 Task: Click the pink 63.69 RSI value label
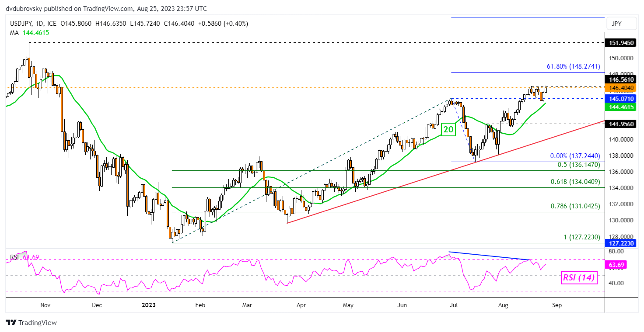[x=615, y=265]
